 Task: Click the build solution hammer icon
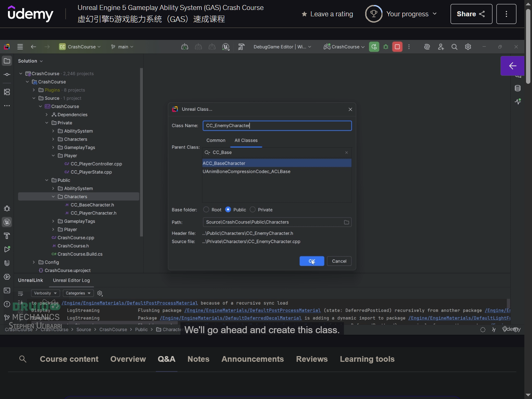point(241,47)
